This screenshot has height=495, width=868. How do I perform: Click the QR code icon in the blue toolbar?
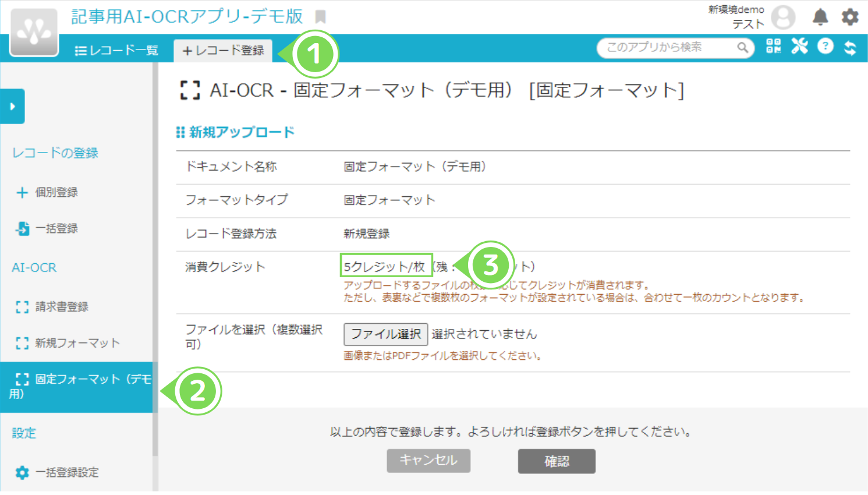pos(774,47)
